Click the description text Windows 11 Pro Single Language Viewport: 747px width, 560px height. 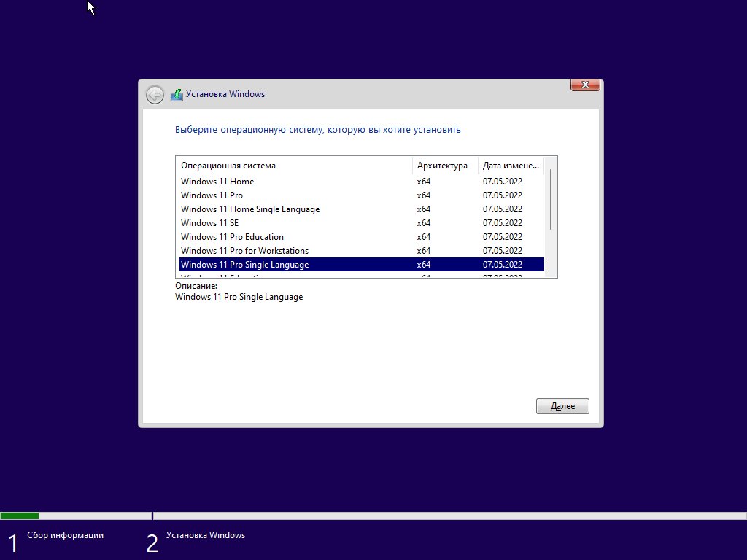239,297
